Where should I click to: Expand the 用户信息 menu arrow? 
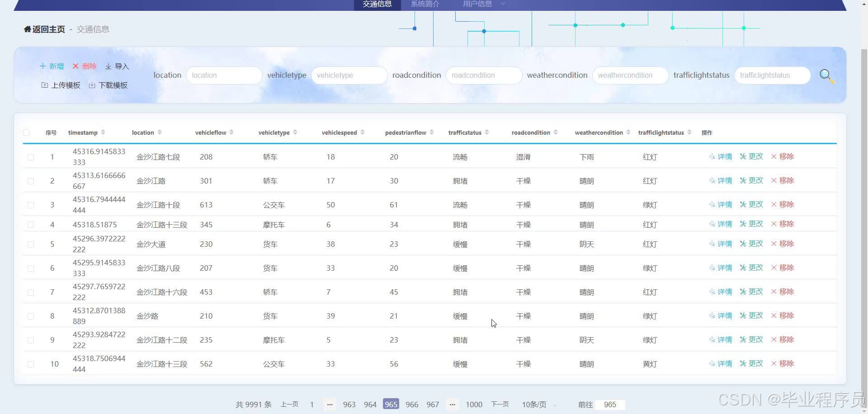click(x=503, y=4)
